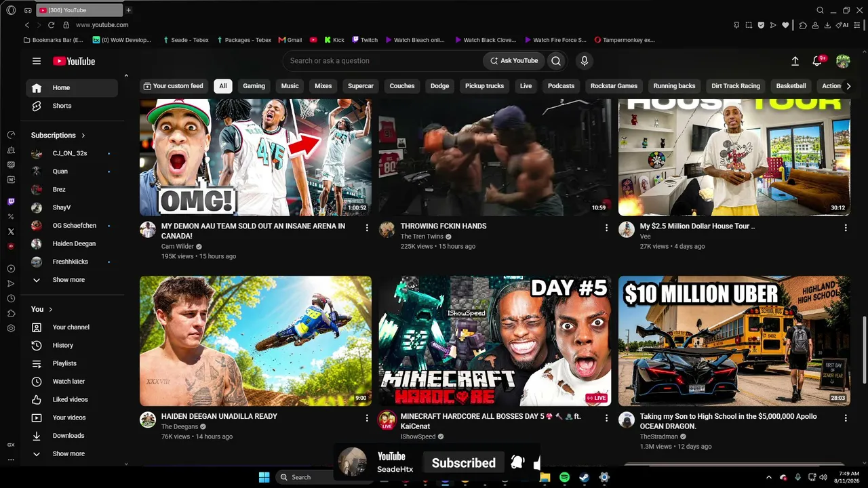Image resolution: width=868 pixels, height=488 pixels.
Task: Open the Windows Start menu
Action: click(x=264, y=477)
